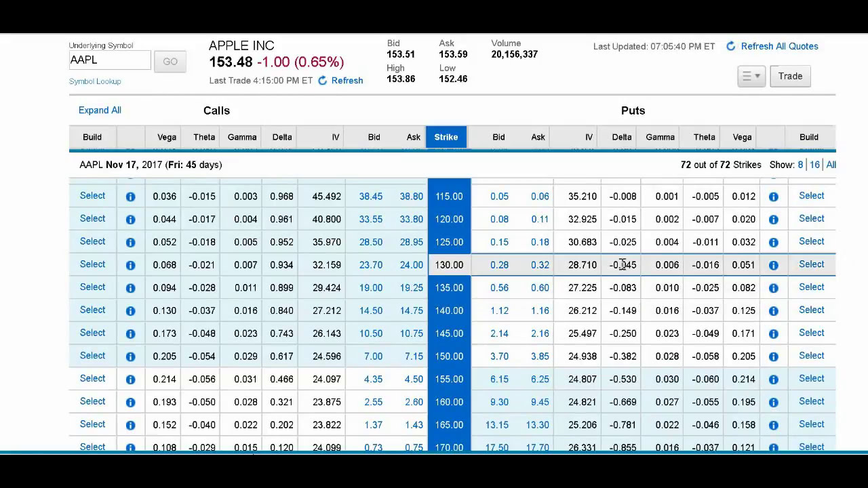
Task: Select put build for 130.00 strike
Action: (x=812, y=264)
